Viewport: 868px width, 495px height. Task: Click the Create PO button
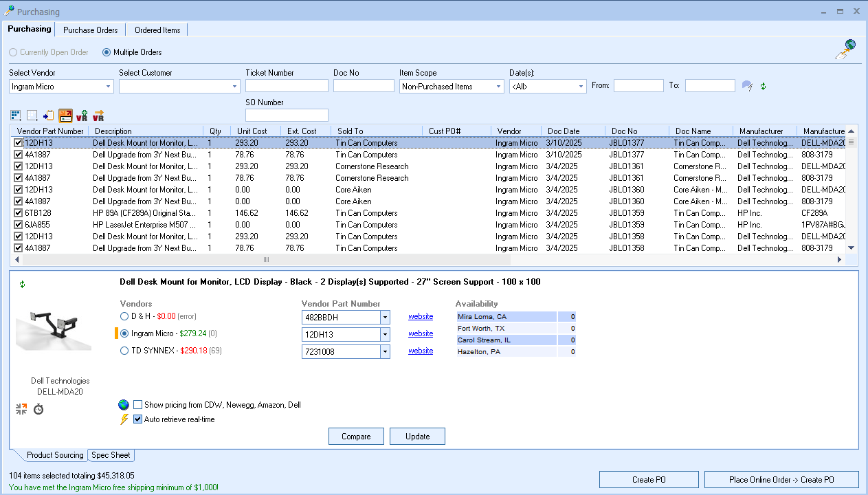click(649, 480)
